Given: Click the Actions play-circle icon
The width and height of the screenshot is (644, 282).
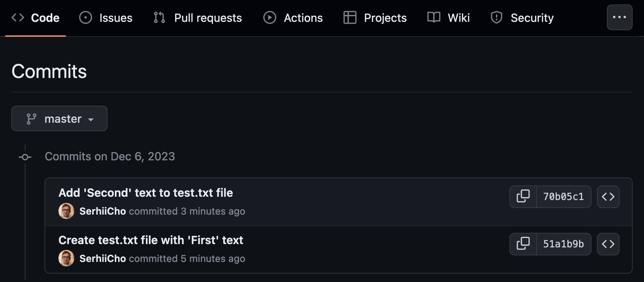Looking at the screenshot, I should (269, 17).
